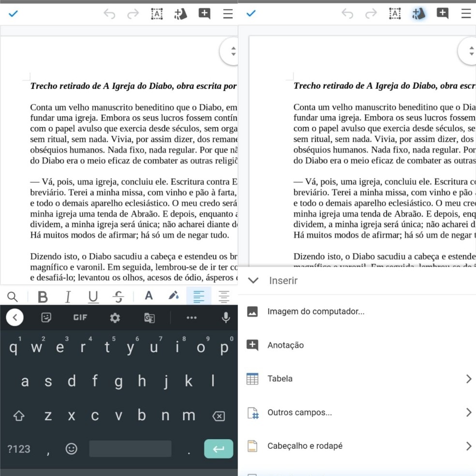Toggle underline formatting
Image resolution: width=476 pixels, height=476 pixels.
click(x=93, y=297)
